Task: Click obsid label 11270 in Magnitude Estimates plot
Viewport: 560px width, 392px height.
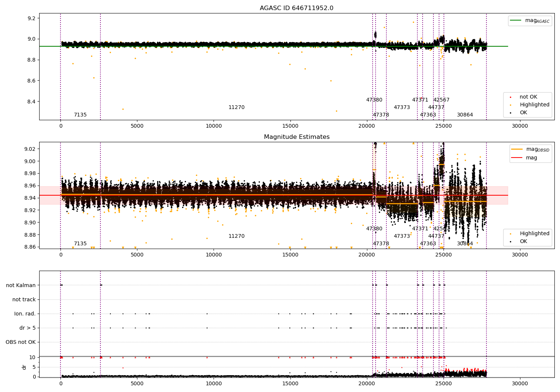Action: (x=237, y=236)
